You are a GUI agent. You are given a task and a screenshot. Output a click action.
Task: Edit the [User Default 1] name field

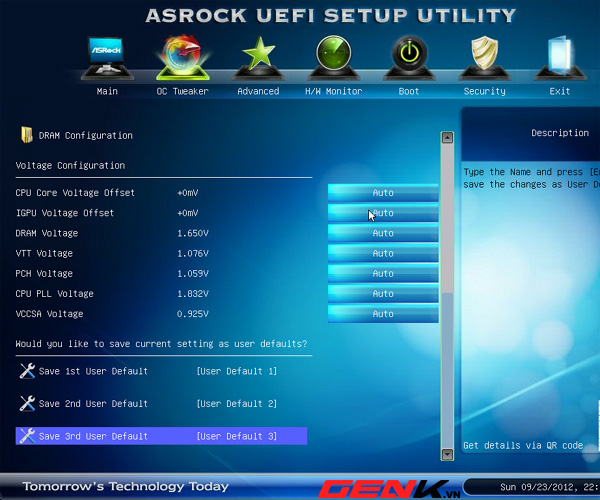point(236,371)
